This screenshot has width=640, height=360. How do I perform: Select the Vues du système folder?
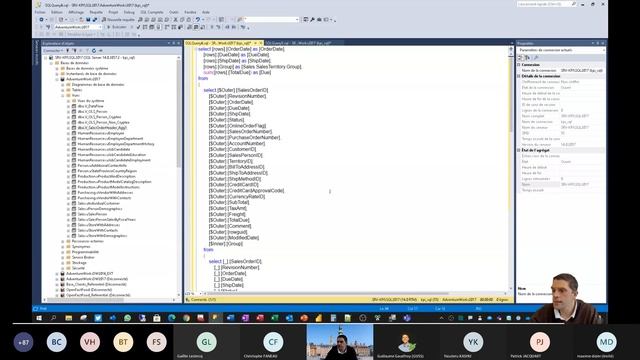pos(91,100)
